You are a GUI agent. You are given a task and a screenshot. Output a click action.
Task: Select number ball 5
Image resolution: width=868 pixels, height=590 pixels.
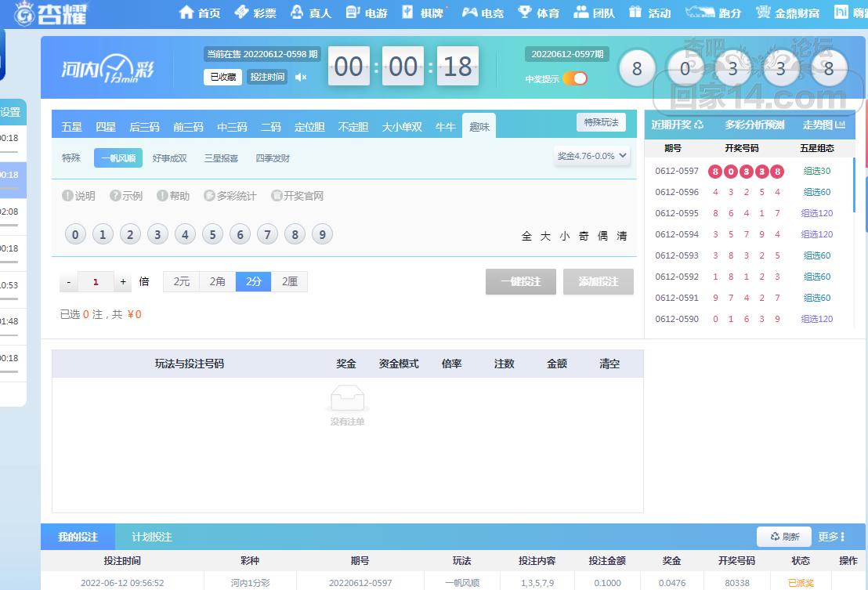[x=212, y=234]
